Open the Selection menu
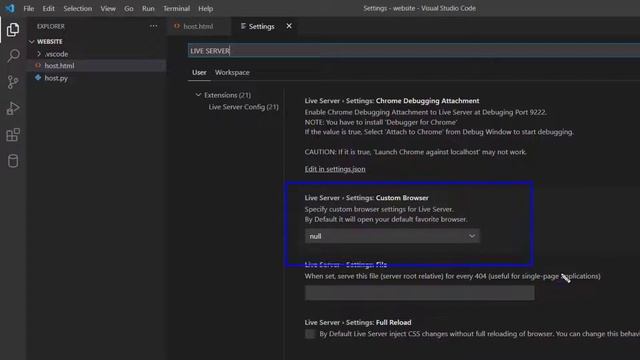Image resolution: width=640 pixels, height=360 pixels. (78, 8)
